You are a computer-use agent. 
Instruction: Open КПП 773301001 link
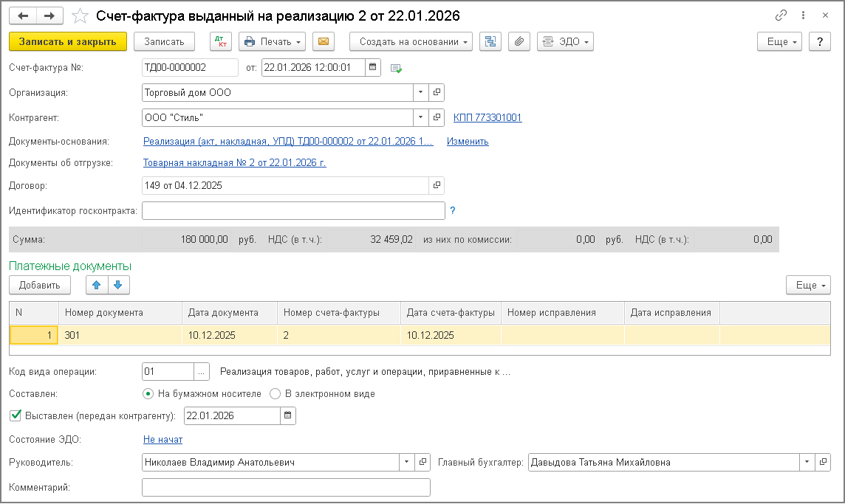487,118
